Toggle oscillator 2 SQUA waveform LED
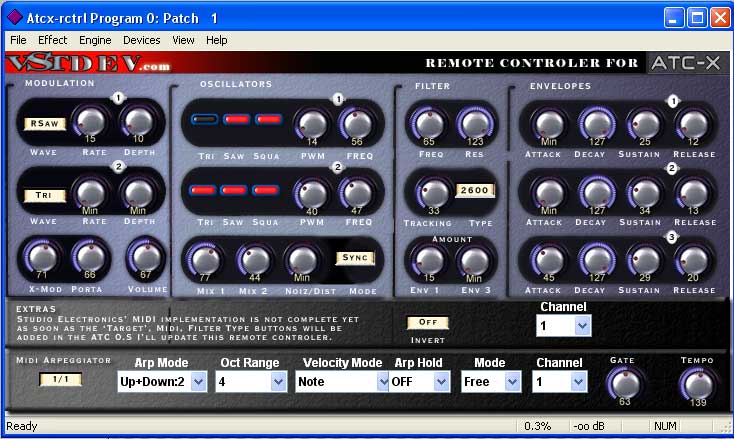The image size is (734, 439). (265, 190)
